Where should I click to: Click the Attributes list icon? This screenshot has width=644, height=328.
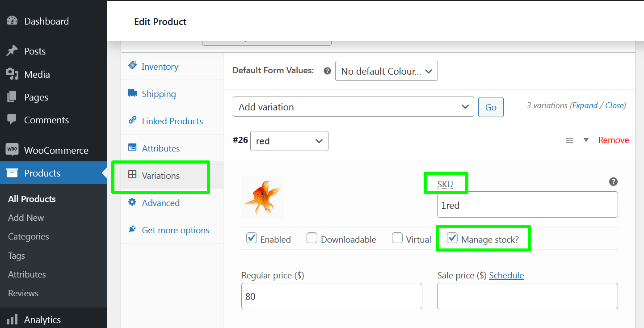click(132, 147)
